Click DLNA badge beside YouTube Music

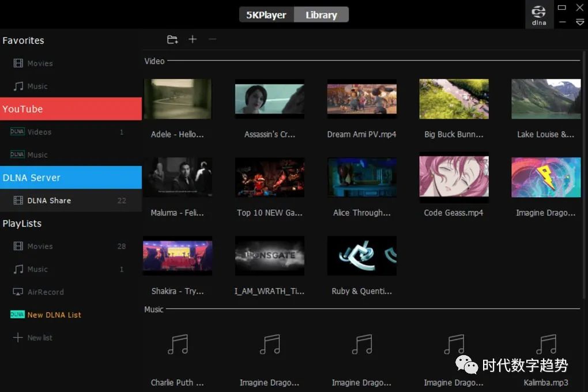point(17,154)
